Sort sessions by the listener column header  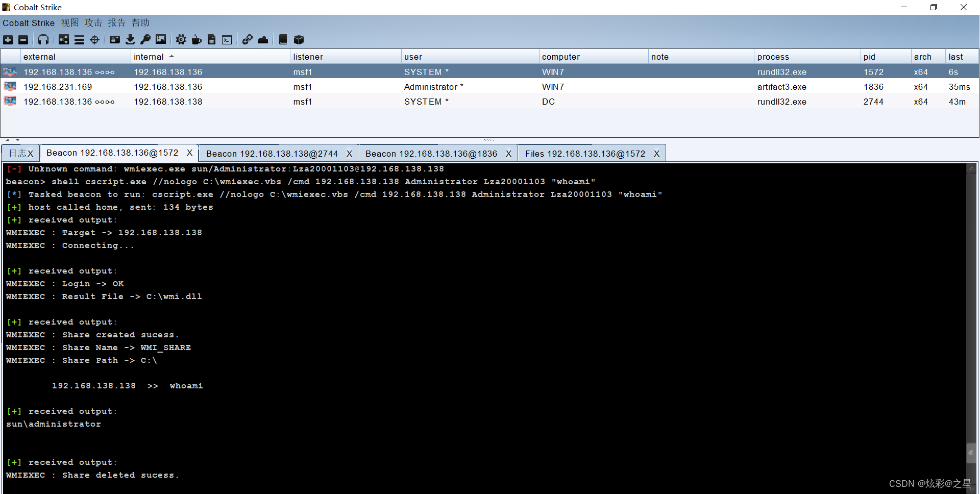point(346,57)
